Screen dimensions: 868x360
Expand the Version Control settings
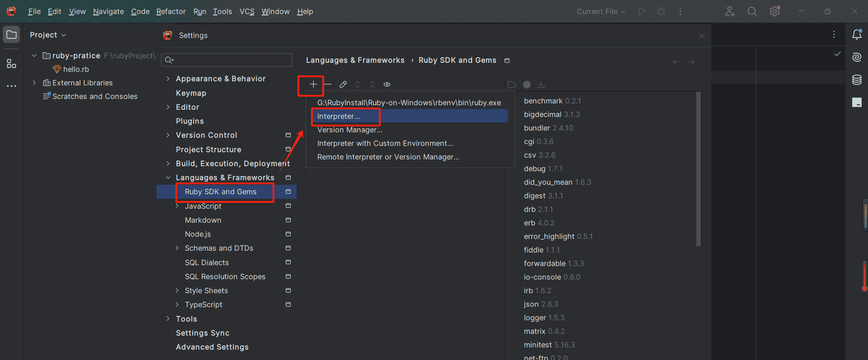(168, 135)
